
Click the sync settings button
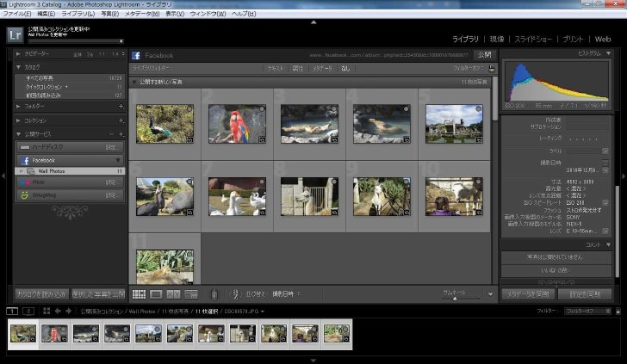pos(585,294)
